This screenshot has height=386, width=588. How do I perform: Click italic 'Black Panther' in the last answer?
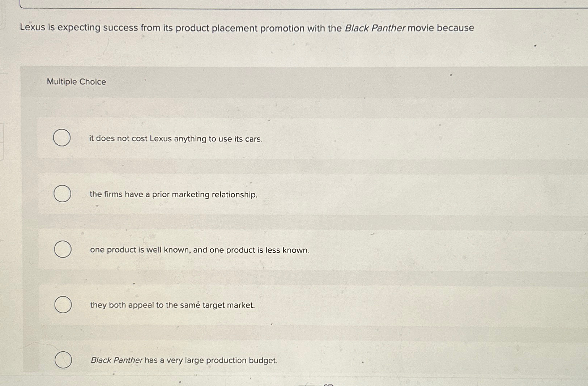pyautogui.click(x=116, y=360)
